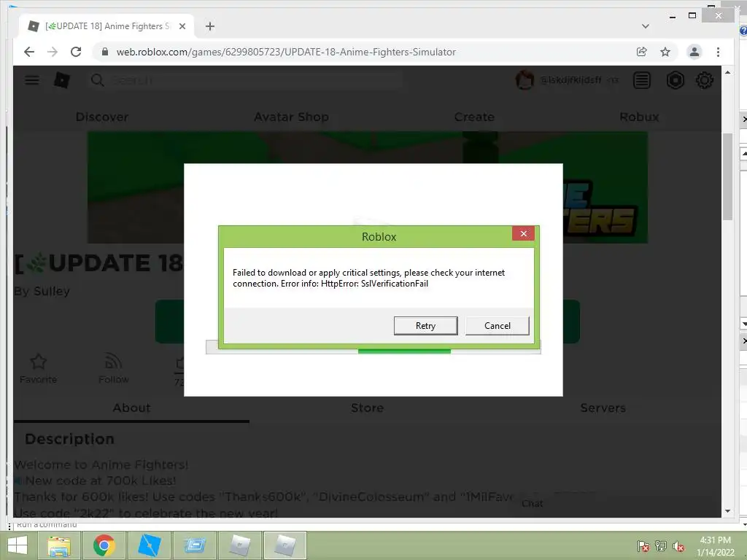Open File Explorer from the taskbar
The image size is (747, 560).
click(58, 545)
